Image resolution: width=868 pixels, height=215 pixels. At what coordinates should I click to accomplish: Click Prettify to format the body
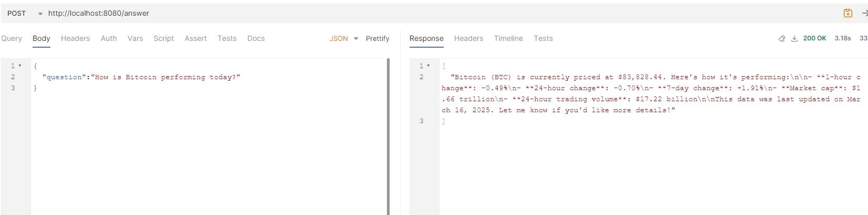click(x=377, y=38)
